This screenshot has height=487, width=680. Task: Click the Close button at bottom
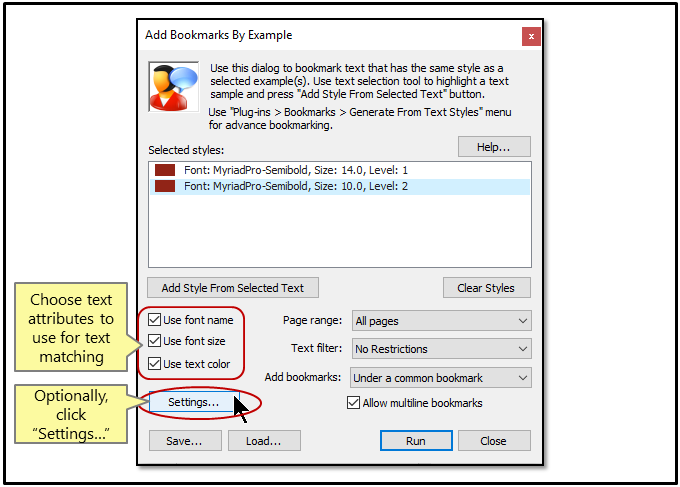coord(494,441)
